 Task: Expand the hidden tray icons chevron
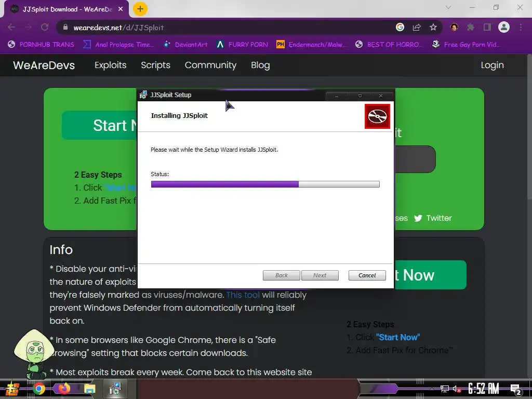[432, 389]
